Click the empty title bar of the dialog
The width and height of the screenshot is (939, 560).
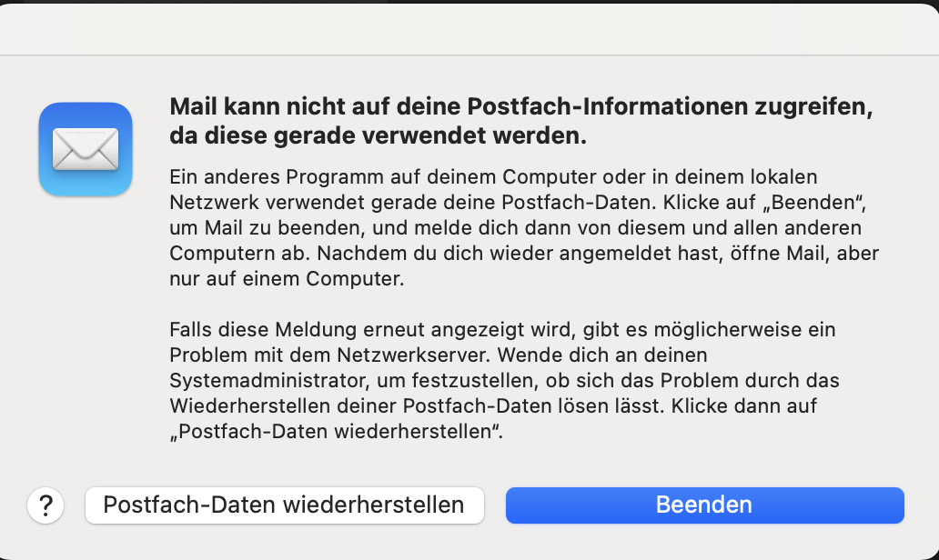coord(469,29)
